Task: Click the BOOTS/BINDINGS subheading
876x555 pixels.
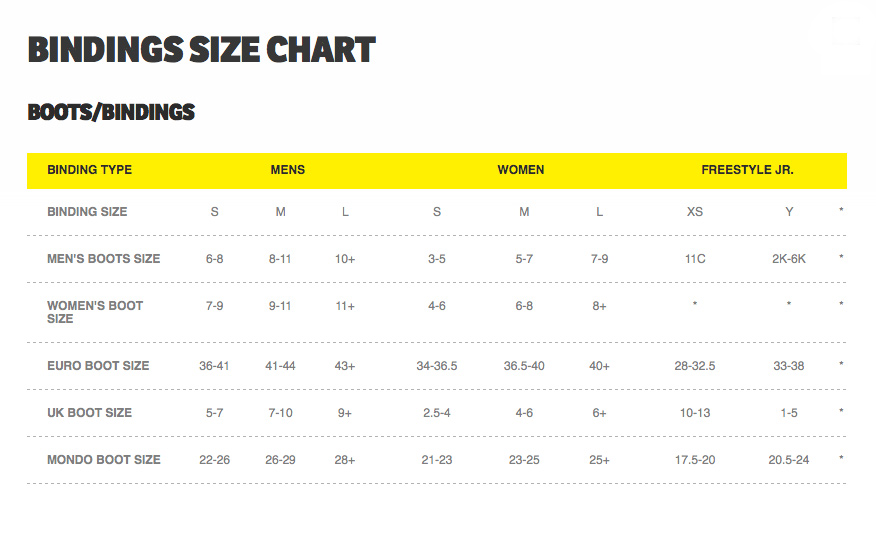Action: point(111,112)
